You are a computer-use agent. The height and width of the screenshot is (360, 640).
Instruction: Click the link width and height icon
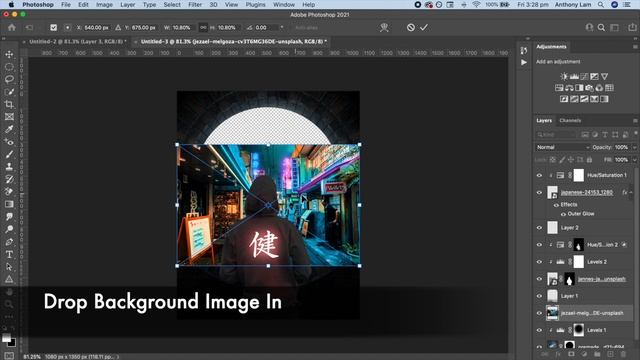203,27
